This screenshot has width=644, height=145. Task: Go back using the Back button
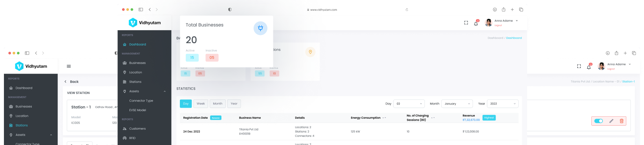tap(71, 82)
